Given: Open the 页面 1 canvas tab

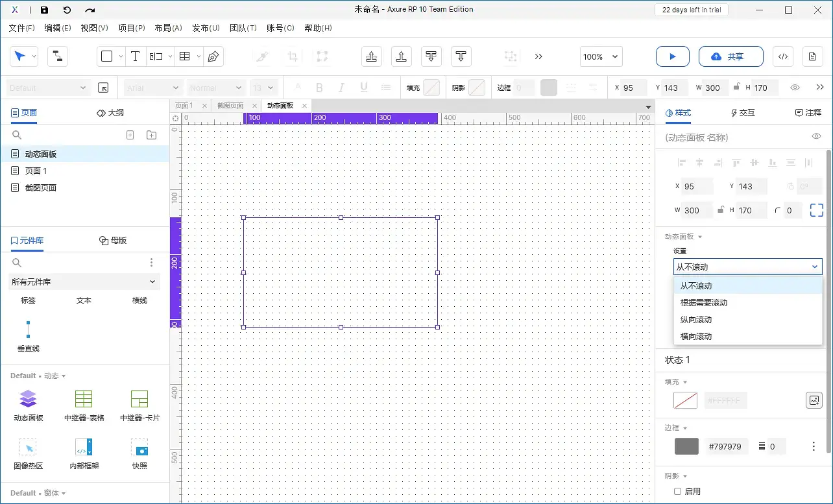Looking at the screenshot, I should tap(184, 106).
